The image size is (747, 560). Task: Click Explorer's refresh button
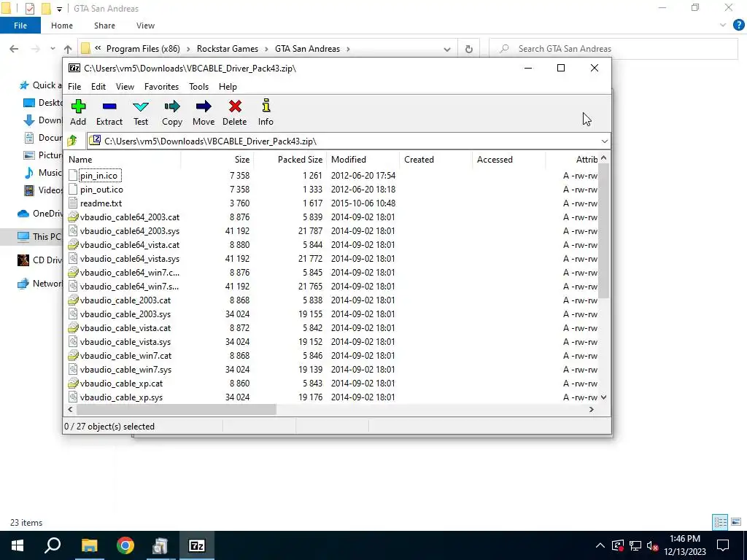tap(469, 49)
